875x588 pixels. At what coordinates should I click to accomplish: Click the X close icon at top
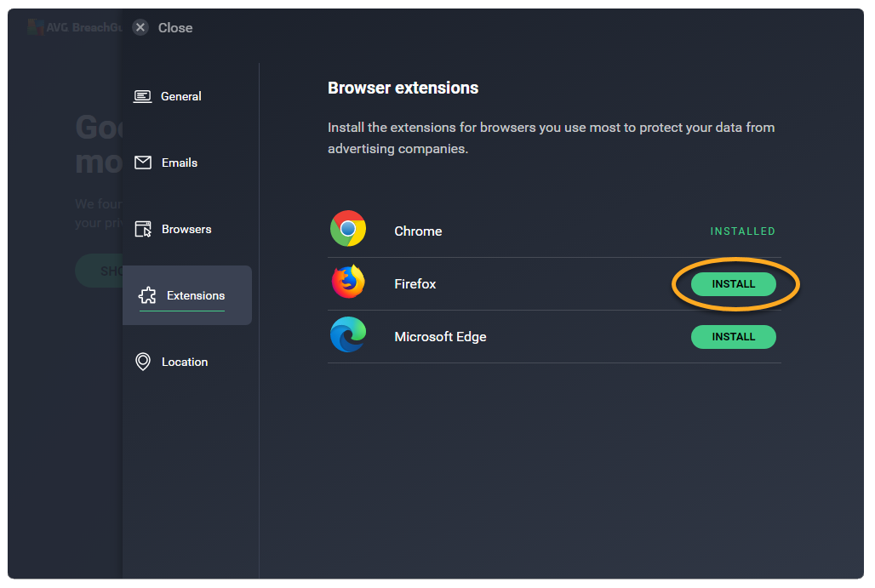click(x=140, y=27)
